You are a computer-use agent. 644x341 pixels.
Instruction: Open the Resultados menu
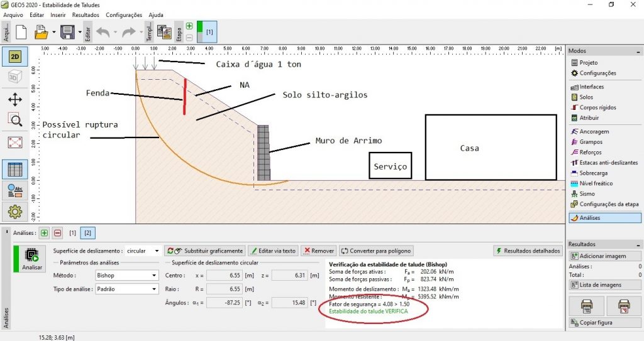coord(85,14)
